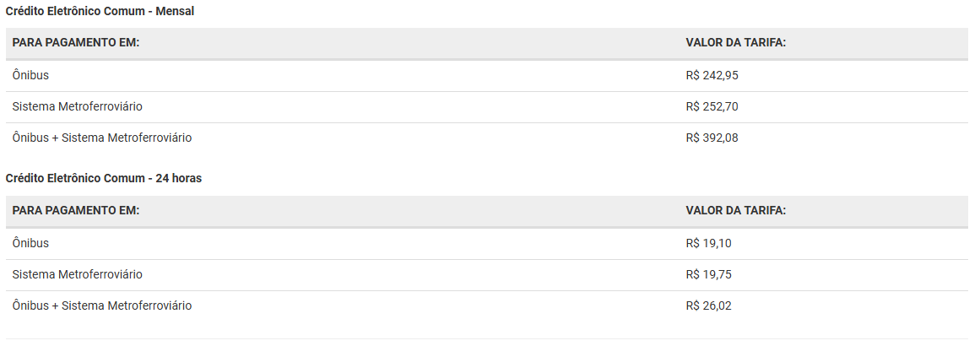980x346 pixels.
Task: Click the R$ 392,08 fare value
Action: (712, 138)
